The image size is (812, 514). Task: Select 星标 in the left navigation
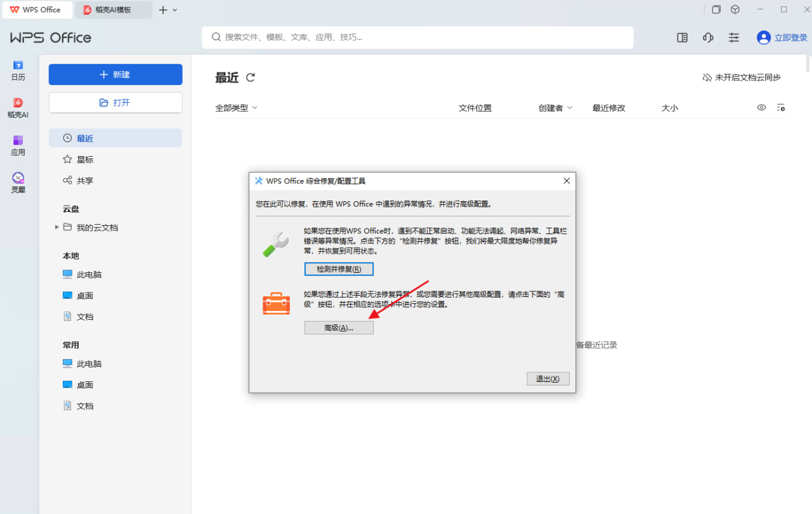click(x=115, y=159)
